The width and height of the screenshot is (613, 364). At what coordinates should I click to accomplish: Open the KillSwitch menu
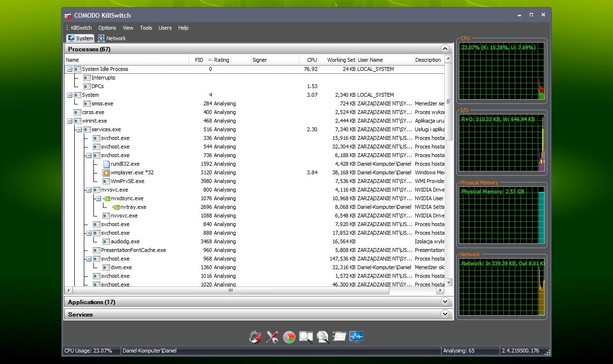tap(81, 28)
